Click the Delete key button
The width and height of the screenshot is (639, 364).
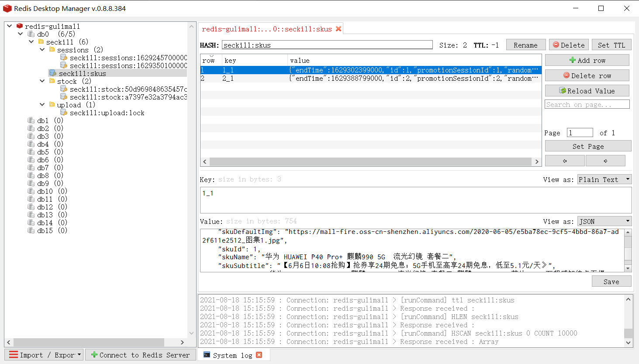pos(569,45)
